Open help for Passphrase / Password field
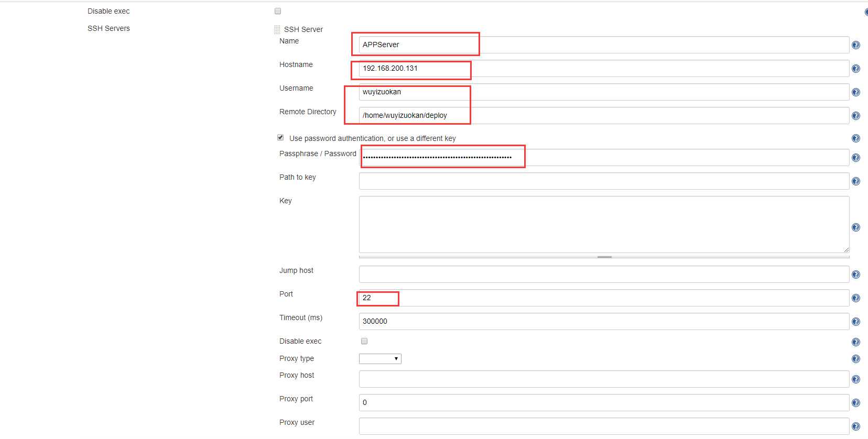Image resolution: width=868 pixels, height=439 pixels. coord(856,158)
